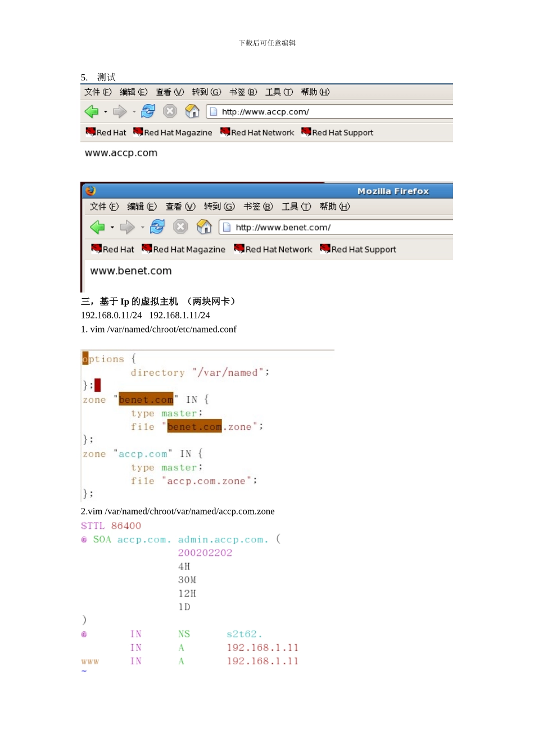The image size is (534, 756).
Task: Click Back arrow in accp.com browser
Action: [x=92, y=111]
